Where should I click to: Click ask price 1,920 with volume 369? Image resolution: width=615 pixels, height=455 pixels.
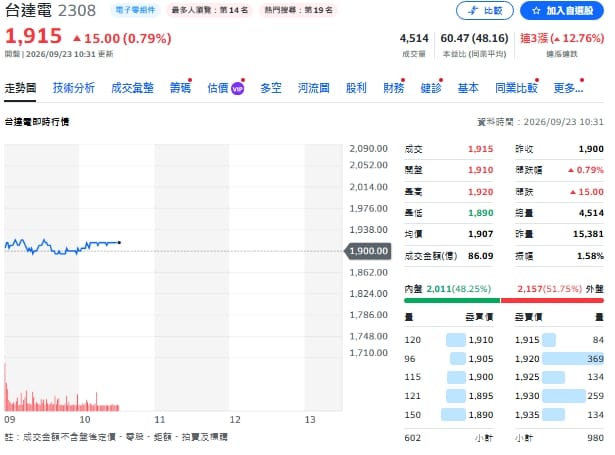559,359
